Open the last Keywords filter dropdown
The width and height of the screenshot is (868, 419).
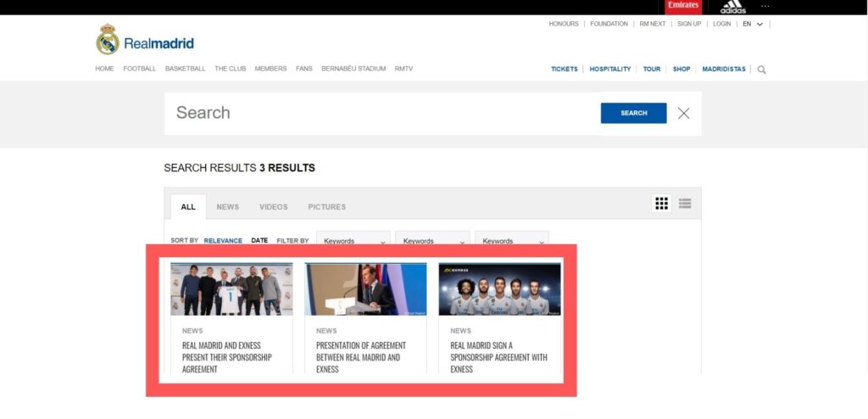click(x=512, y=241)
